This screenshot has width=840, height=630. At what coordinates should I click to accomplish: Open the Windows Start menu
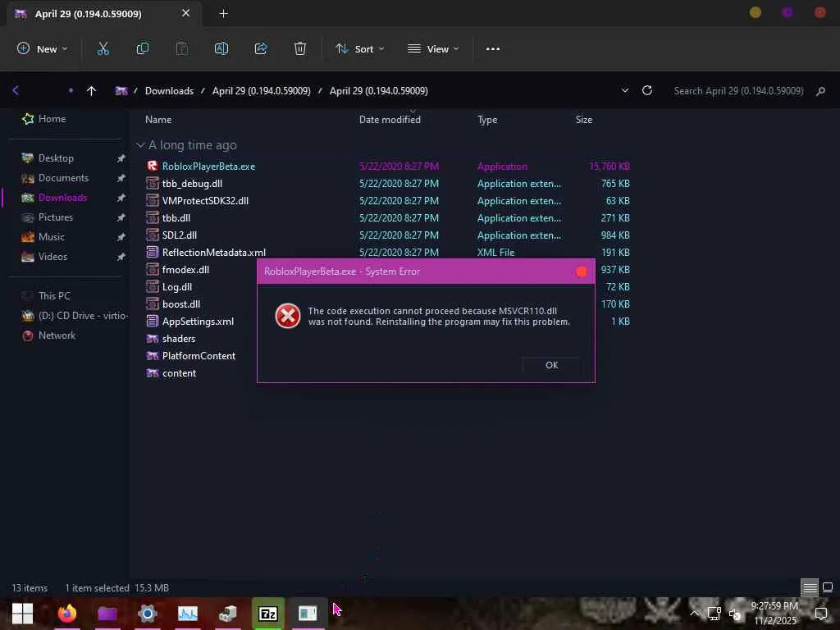coord(22,614)
